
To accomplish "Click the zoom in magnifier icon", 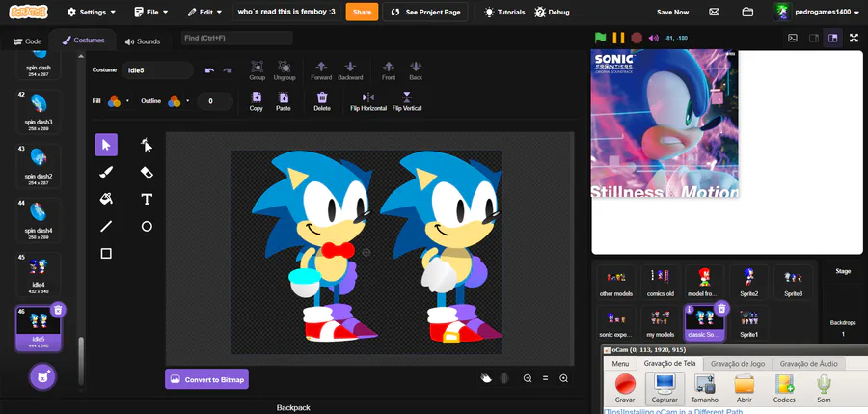I will pyautogui.click(x=563, y=378).
